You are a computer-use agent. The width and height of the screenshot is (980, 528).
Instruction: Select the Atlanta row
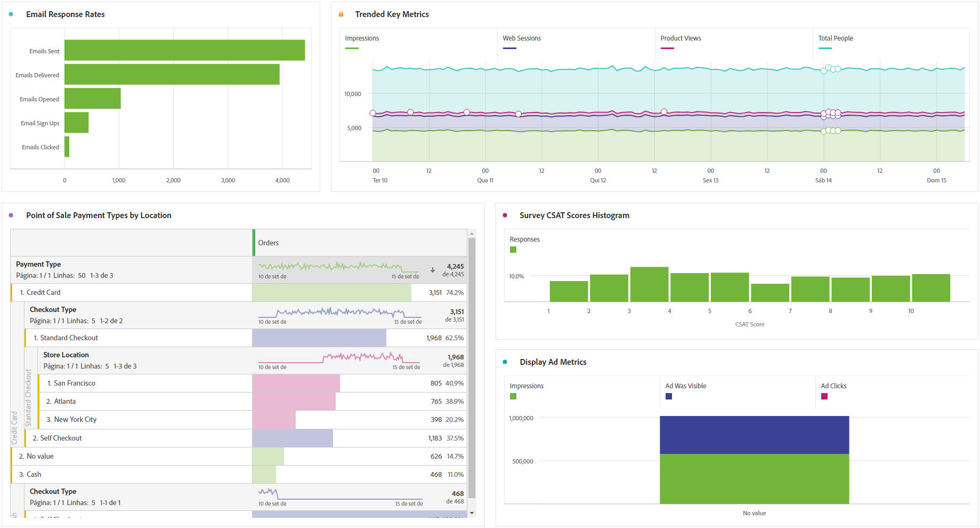tap(253, 401)
